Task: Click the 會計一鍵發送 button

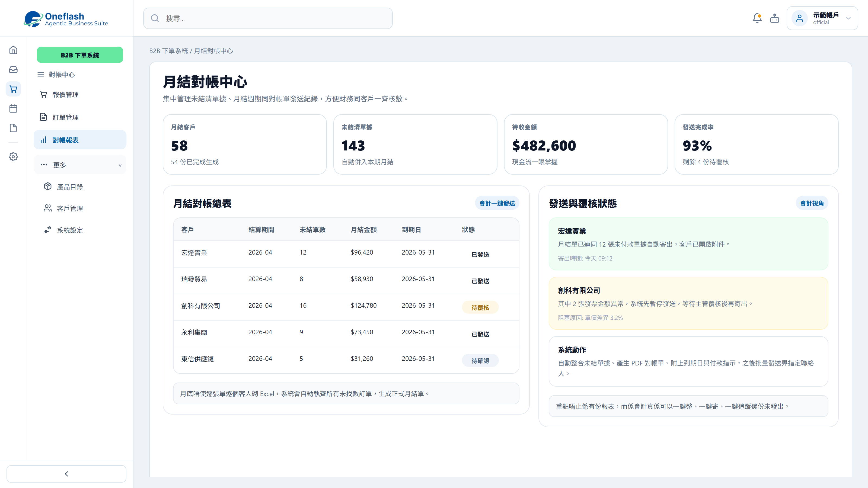Action: (497, 203)
